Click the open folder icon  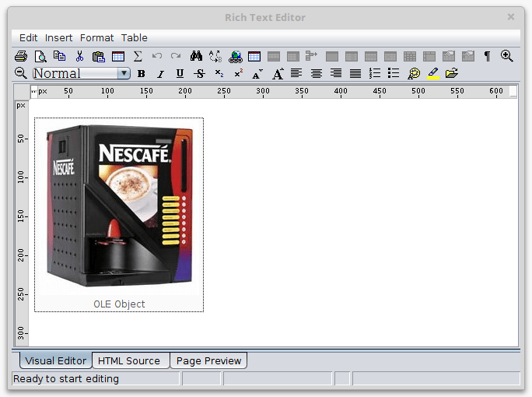click(x=452, y=73)
